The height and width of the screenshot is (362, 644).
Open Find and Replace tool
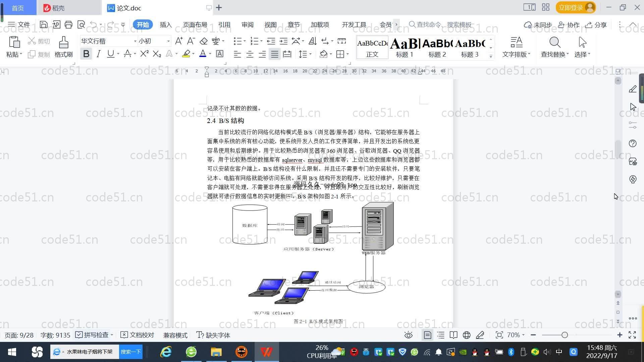[554, 47]
